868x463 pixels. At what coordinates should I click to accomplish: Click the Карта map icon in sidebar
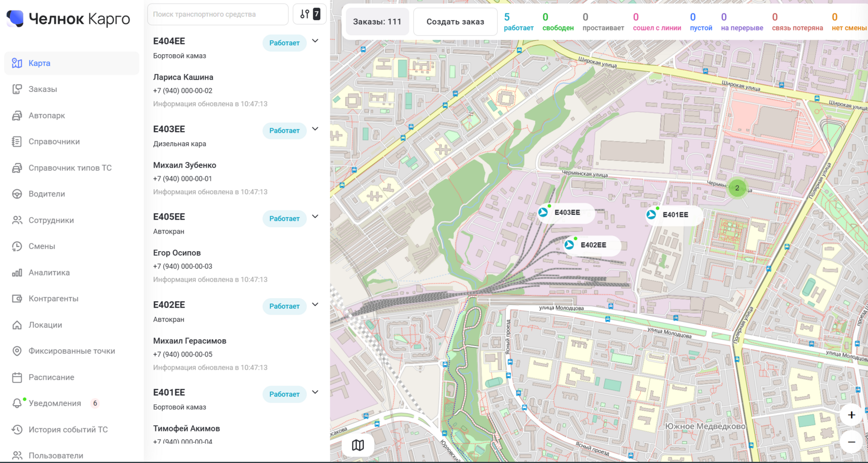(17, 63)
